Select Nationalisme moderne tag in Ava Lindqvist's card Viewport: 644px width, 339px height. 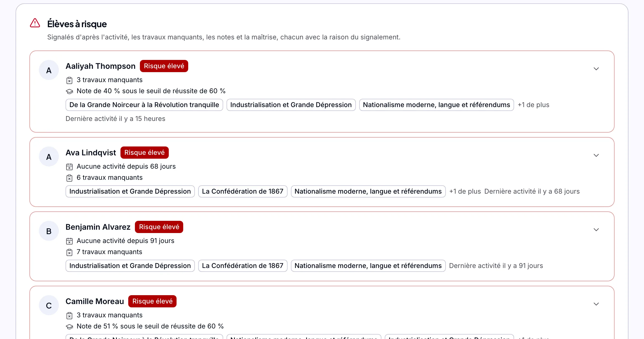tap(368, 191)
